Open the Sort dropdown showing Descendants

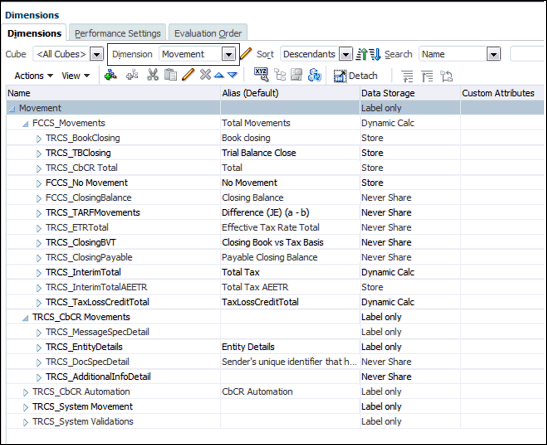tap(346, 54)
